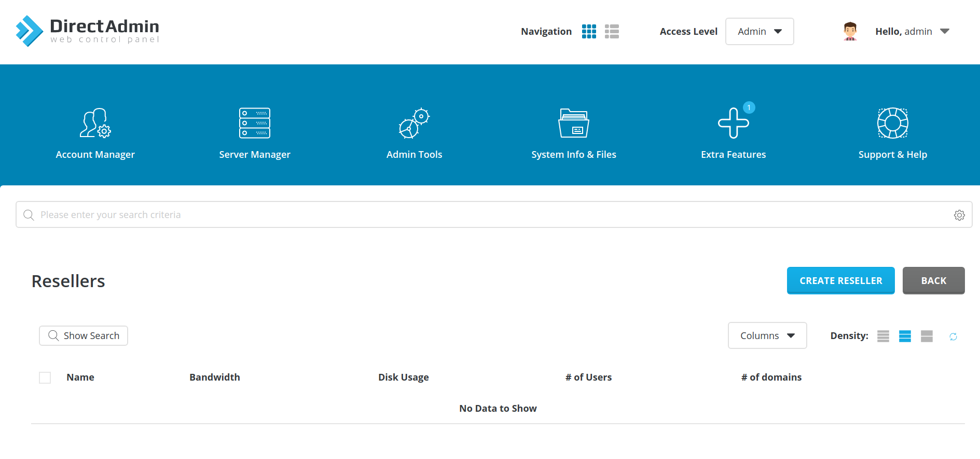
Task: Tick the select-all checkbox beside Name
Action: tap(45, 377)
